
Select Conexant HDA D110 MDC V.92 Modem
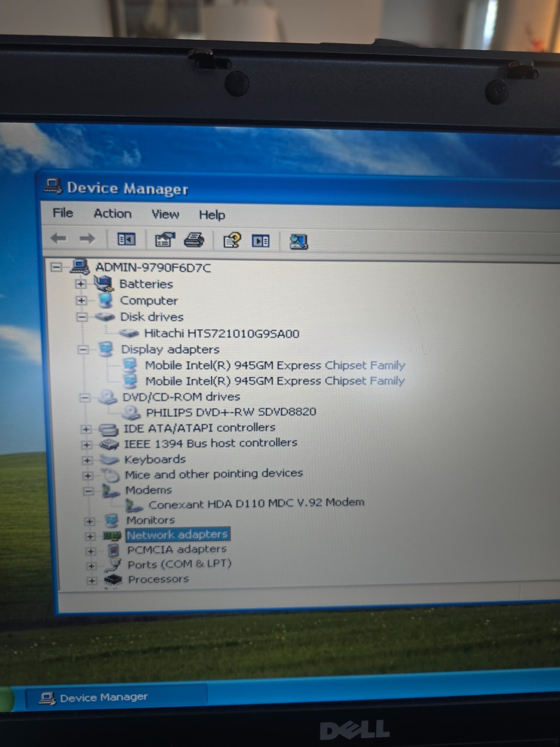pos(256,504)
